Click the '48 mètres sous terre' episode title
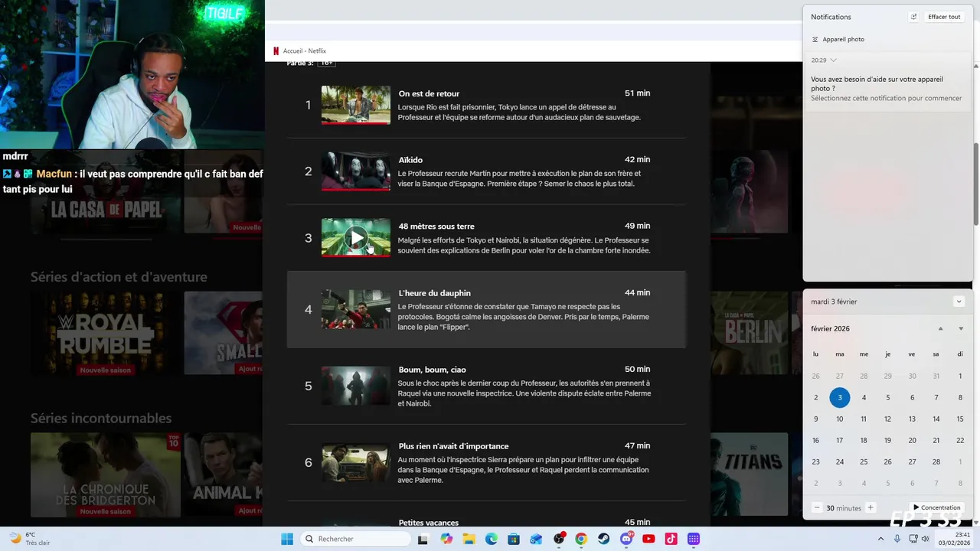980x551 pixels. click(436, 227)
